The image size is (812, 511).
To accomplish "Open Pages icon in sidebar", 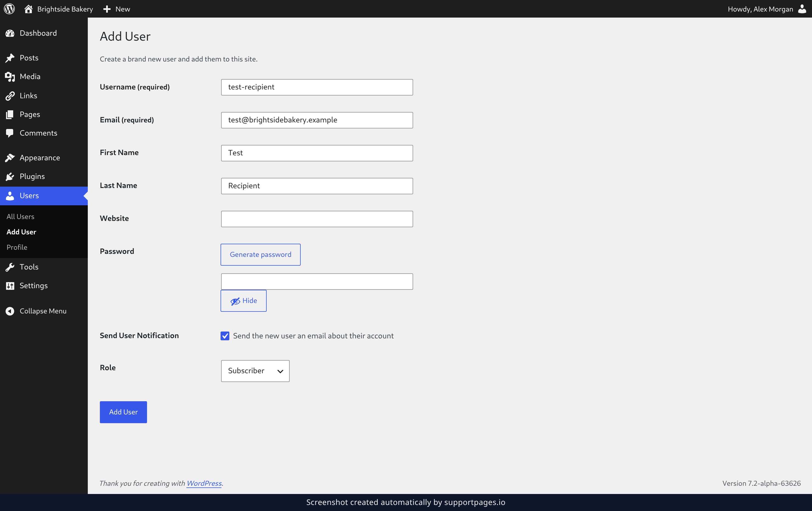I will [10, 114].
